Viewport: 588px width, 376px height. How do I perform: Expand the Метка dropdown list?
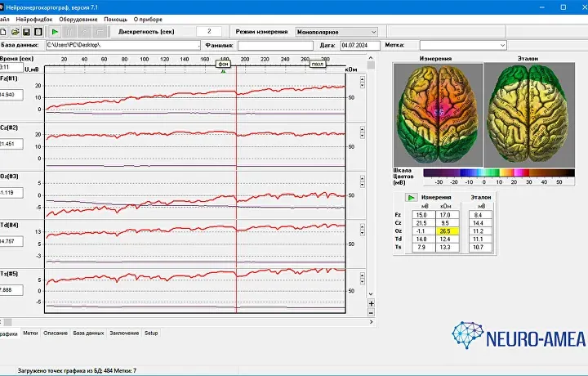pyautogui.click(x=501, y=45)
